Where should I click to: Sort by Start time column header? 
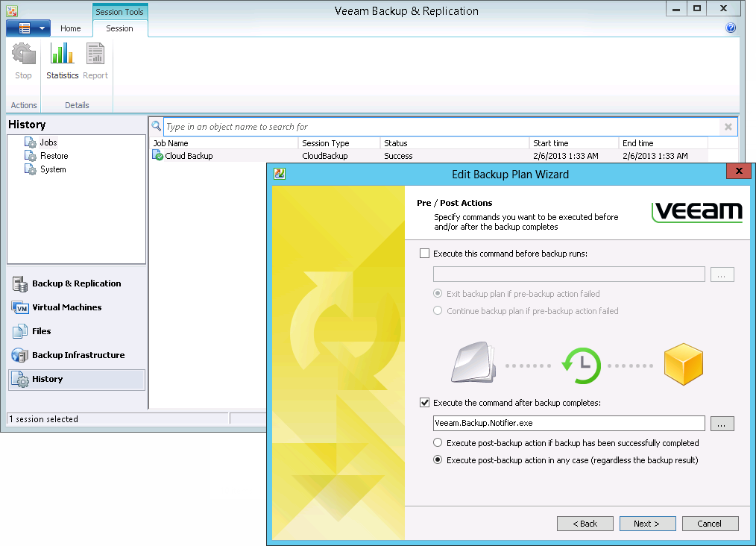[x=574, y=143]
